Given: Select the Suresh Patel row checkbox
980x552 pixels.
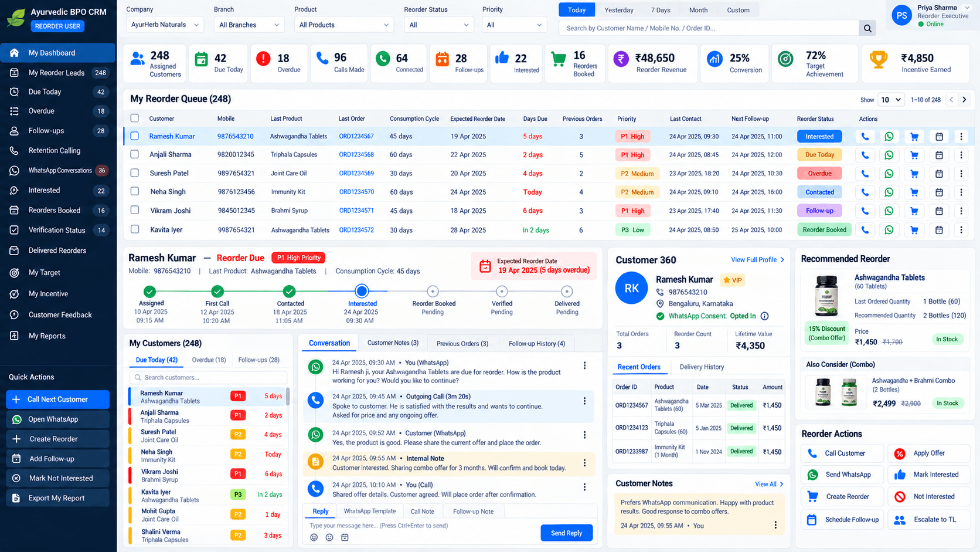Looking at the screenshot, I should 135,173.
